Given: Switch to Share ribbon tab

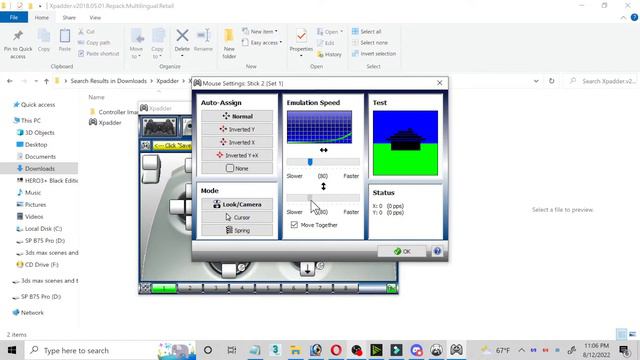Looking at the screenshot, I should (x=69, y=18).
